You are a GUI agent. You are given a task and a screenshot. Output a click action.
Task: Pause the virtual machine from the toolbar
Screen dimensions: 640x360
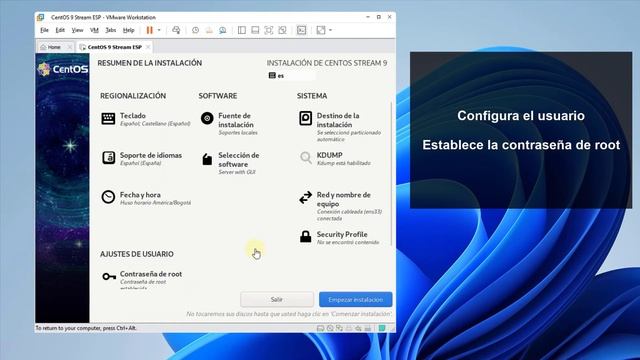point(149,30)
